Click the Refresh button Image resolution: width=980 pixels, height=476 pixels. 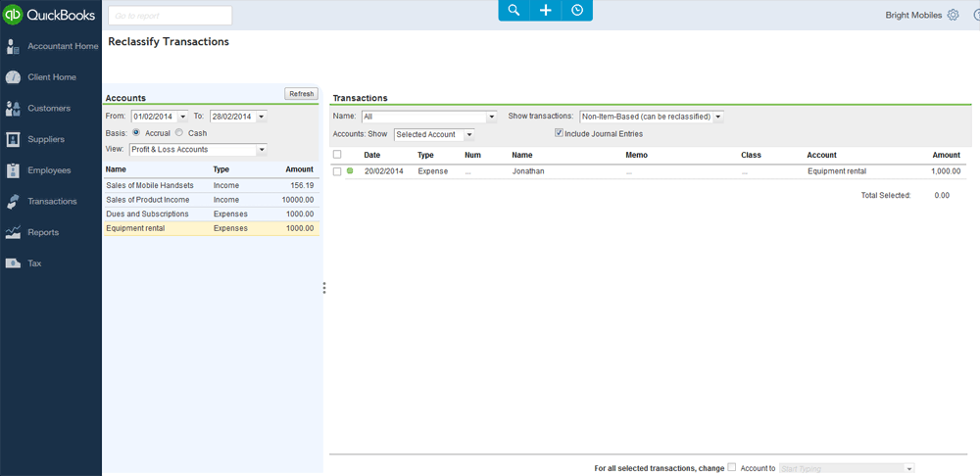coord(301,94)
